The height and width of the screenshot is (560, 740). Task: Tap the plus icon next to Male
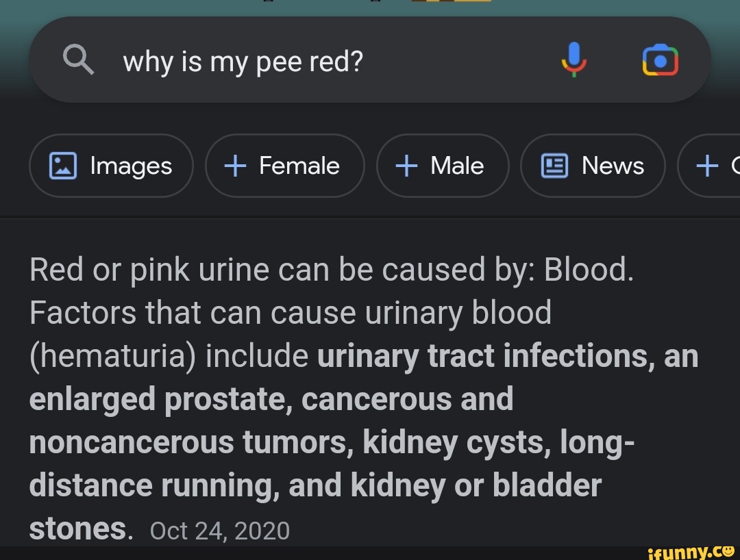[406, 165]
